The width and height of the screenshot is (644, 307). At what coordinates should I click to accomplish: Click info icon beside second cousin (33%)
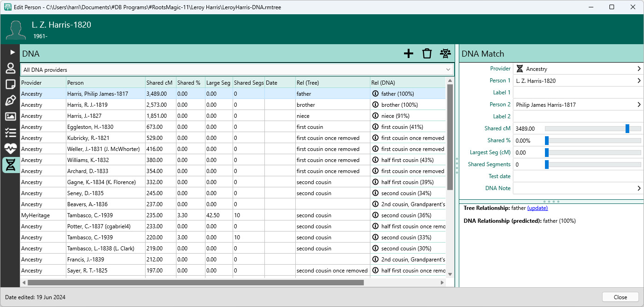375,237
